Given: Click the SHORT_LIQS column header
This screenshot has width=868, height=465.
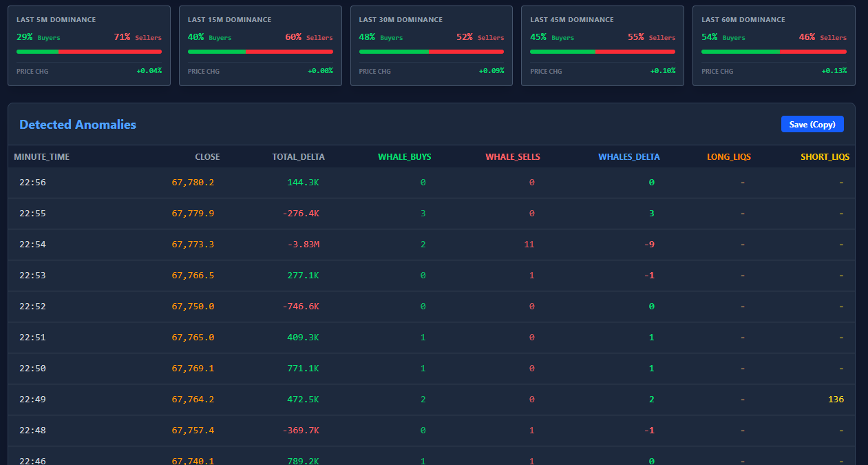Looking at the screenshot, I should click(825, 157).
